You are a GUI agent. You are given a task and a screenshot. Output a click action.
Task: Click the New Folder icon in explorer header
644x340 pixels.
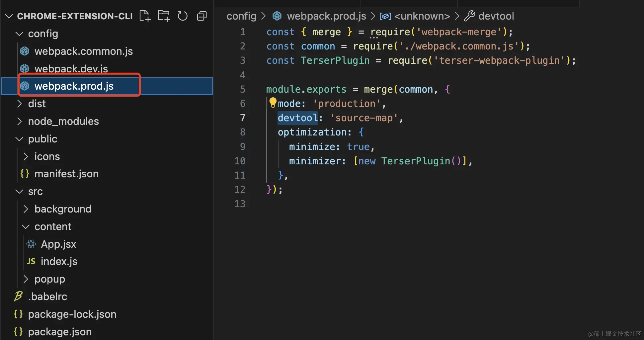(x=164, y=16)
